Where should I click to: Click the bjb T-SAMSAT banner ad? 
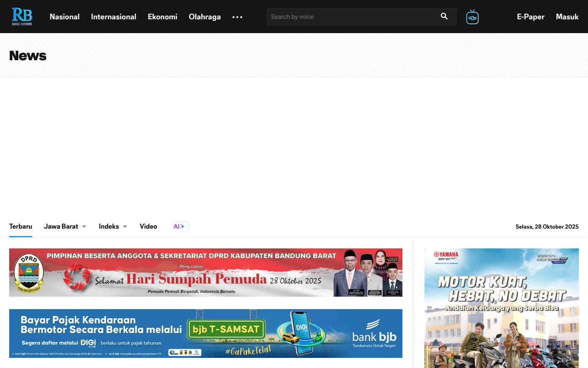pos(205,333)
